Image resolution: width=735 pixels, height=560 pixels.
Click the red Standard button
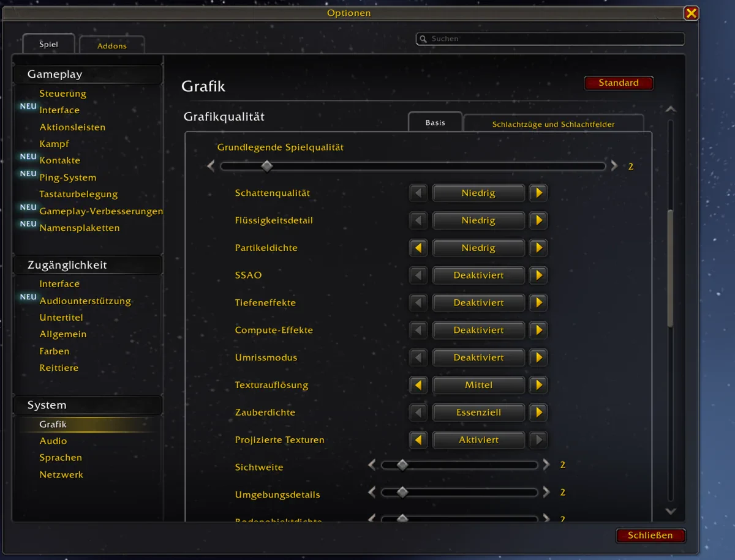tap(619, 83)
